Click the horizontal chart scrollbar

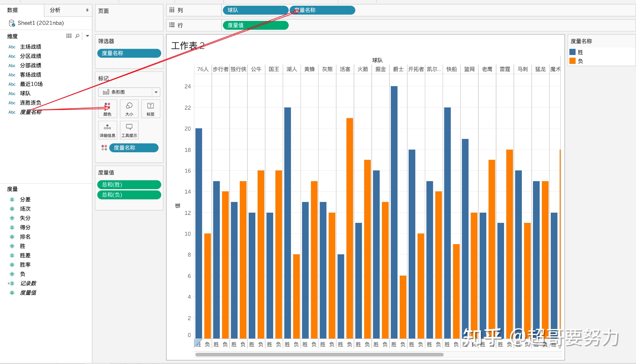pos(319,354)
